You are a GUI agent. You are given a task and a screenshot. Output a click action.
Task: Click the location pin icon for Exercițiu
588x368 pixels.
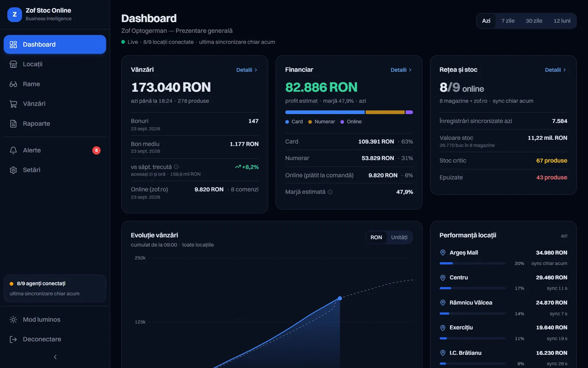(443, 328)
